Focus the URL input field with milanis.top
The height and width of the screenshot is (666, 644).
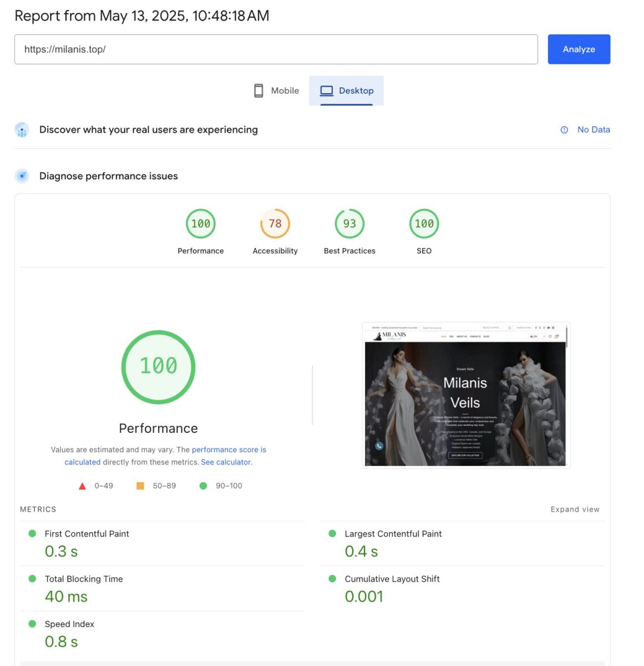(x=276, y=49)
